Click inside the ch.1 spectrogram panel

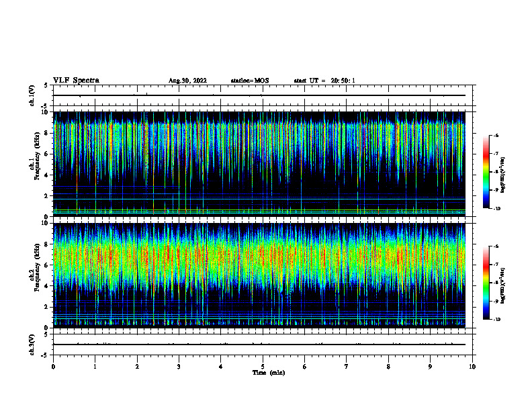click(x=259, y=164)
